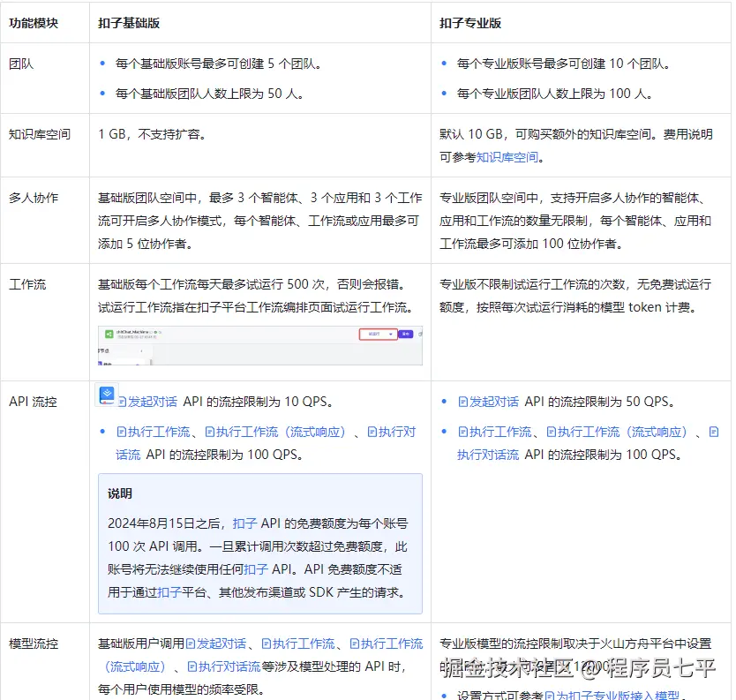Open 为扣子专业版接入模型 link at bottom
The image size is (736, 700).
coord(612,696)
